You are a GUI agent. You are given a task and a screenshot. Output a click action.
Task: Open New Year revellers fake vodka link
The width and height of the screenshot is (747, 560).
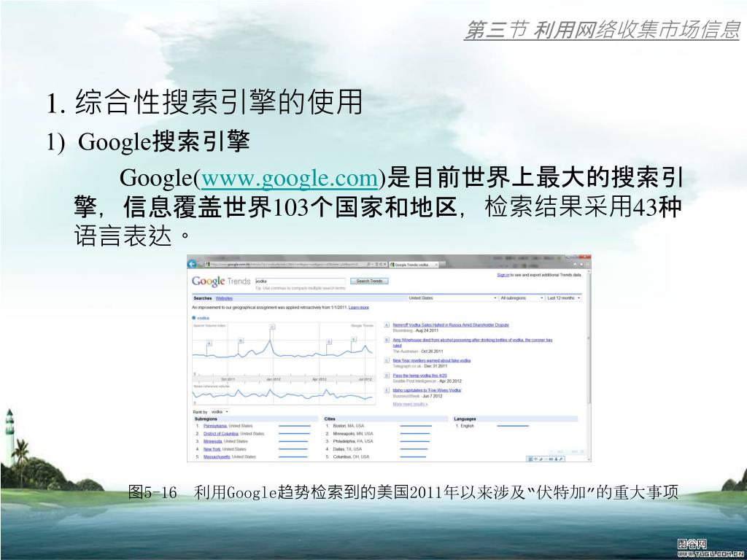432,360
